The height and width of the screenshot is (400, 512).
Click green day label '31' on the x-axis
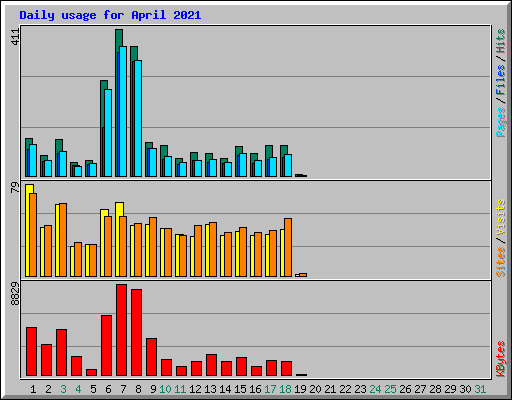pos(480,389)
